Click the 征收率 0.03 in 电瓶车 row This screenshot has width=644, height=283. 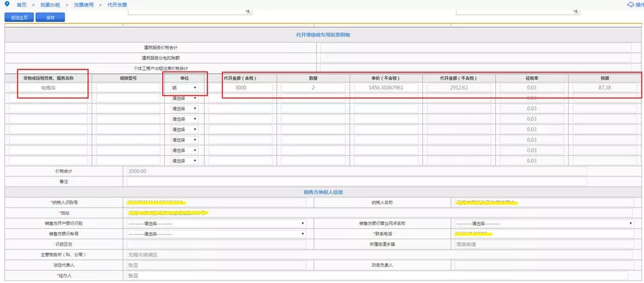(532, 87)
